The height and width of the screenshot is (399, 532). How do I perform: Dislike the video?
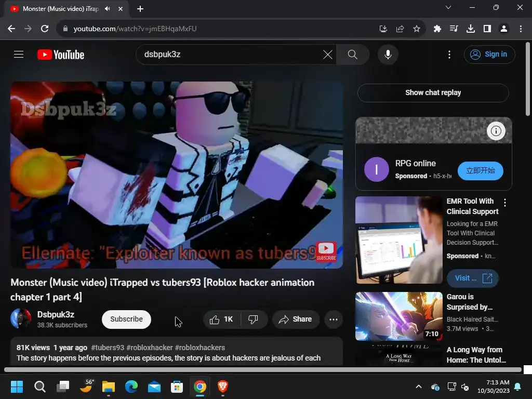click(253, 320)
